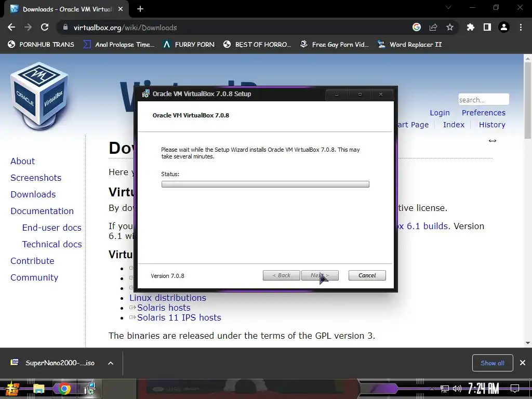Image resolution: width=532 pixels, height=399 pixels.
Task: Open the Solaris hosts link
Action: tap(164, 308)
